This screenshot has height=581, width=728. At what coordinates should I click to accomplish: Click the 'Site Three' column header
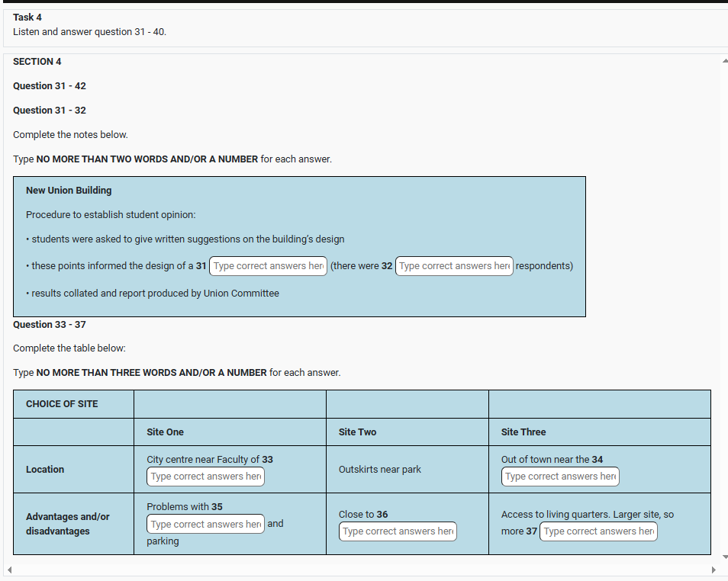pos(523,432)
